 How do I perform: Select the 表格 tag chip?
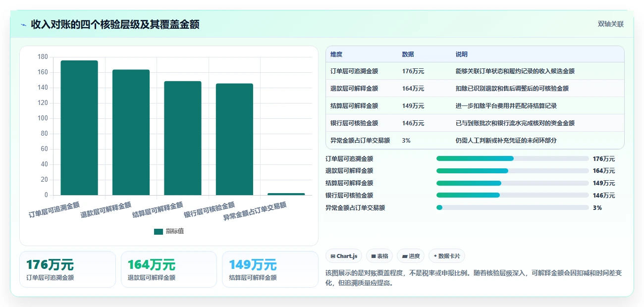pyautogui.click(x=379, y=256)
